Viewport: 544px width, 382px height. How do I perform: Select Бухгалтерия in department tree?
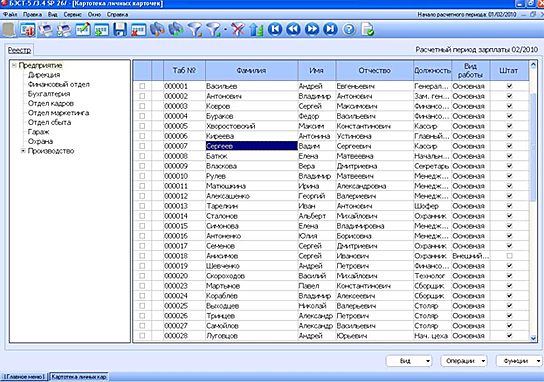tap(49, 94)
